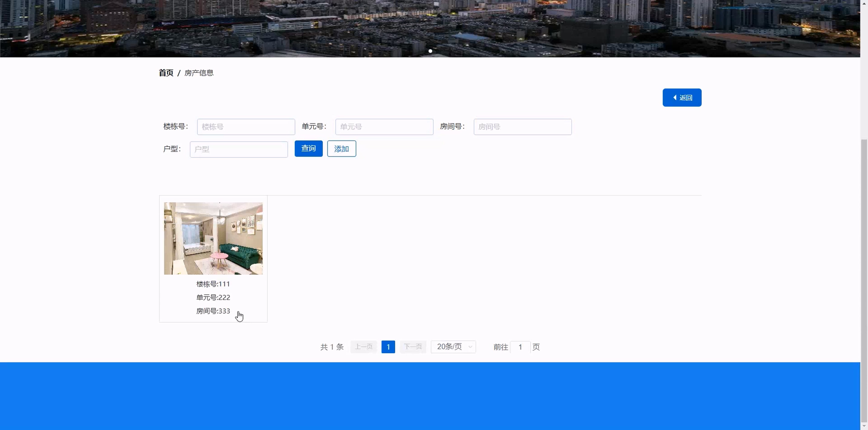Focus the 单元号 input field
868x430 pixels.
point(384,127)
